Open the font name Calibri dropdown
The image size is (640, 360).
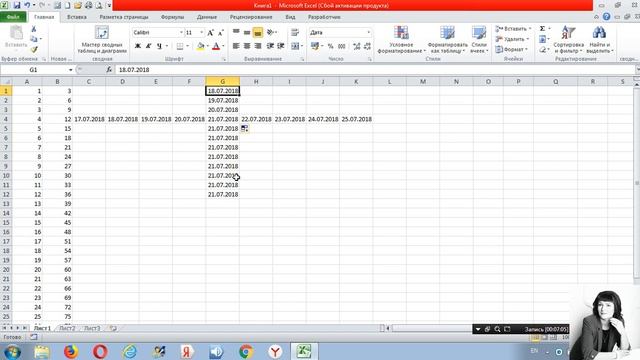pos(181,33)
